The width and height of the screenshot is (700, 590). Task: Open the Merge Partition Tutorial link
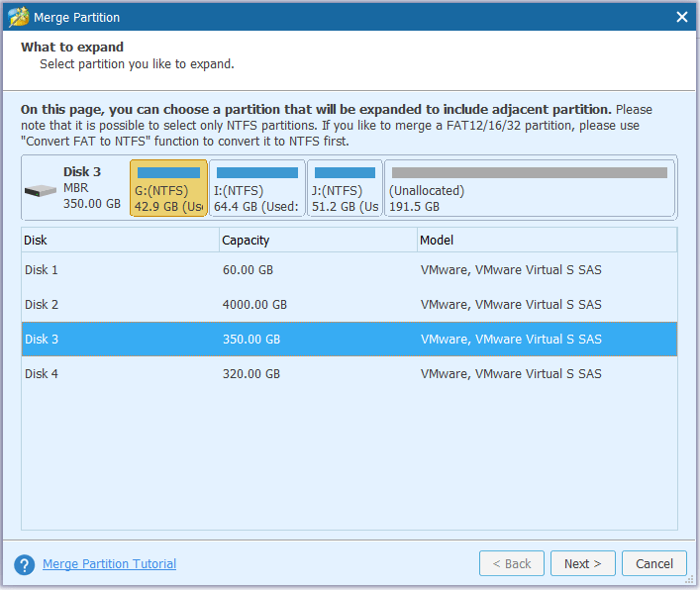[x=109, y=563]
